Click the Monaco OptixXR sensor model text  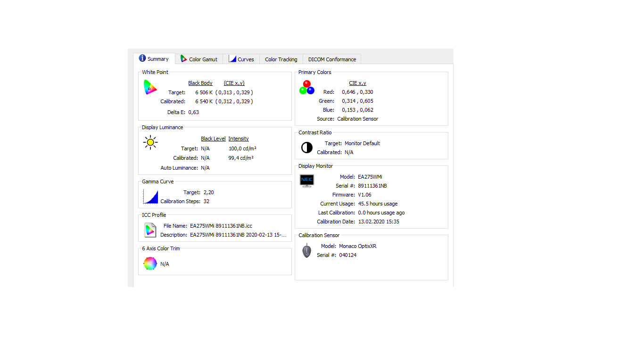click(357, 246)
